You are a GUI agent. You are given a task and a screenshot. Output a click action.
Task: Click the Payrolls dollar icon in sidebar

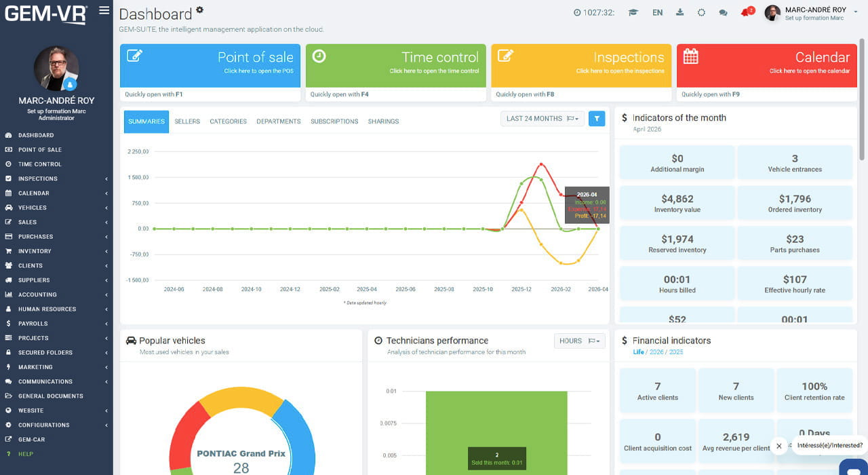[8, 324]
